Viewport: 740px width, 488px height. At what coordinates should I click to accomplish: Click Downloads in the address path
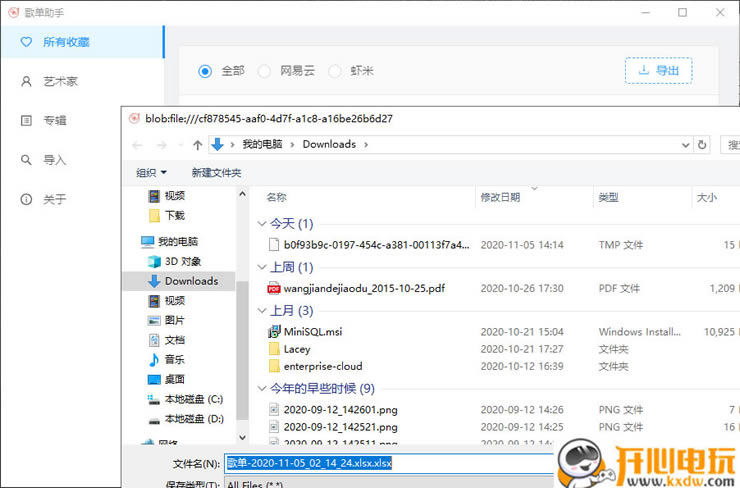coord(329,144)
